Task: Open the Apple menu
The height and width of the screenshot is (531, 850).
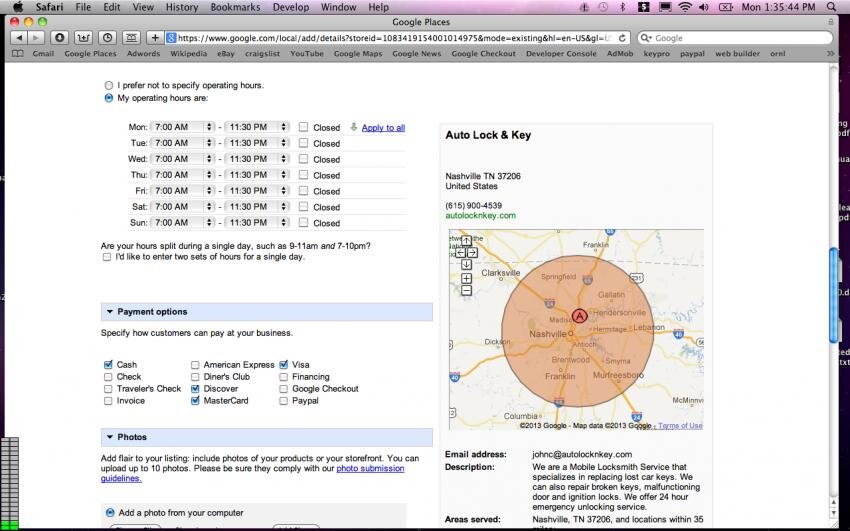Action: click(18, 7)
